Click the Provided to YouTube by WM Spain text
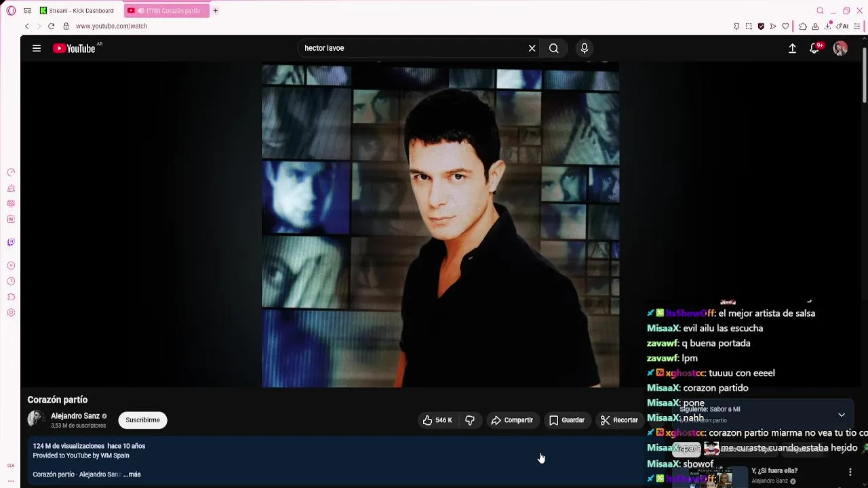The width and height of the screenshot is (868, 488). click(x=81, y=455)
